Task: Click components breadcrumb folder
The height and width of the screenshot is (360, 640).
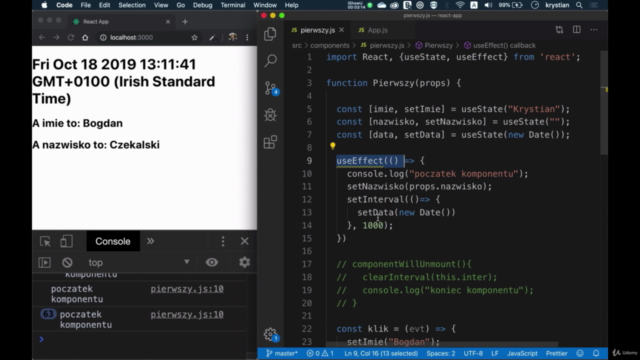Action: [330, 45]
